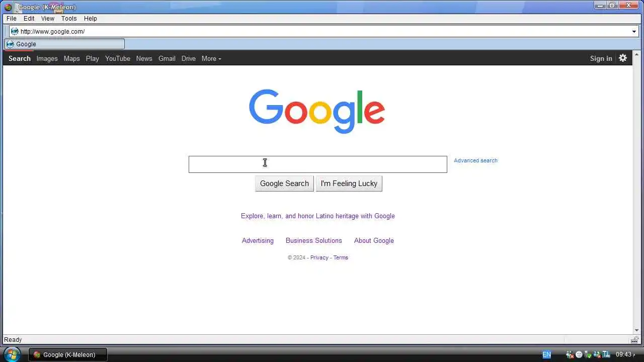
Task: Open the EN language indicator in taskbar
Action: tap(546, 354)
